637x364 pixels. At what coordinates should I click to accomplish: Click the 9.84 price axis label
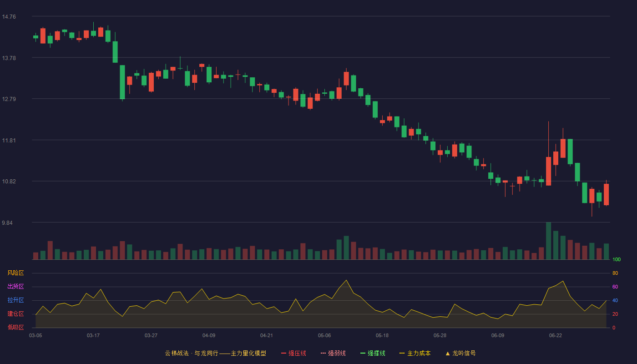point(7,223)
